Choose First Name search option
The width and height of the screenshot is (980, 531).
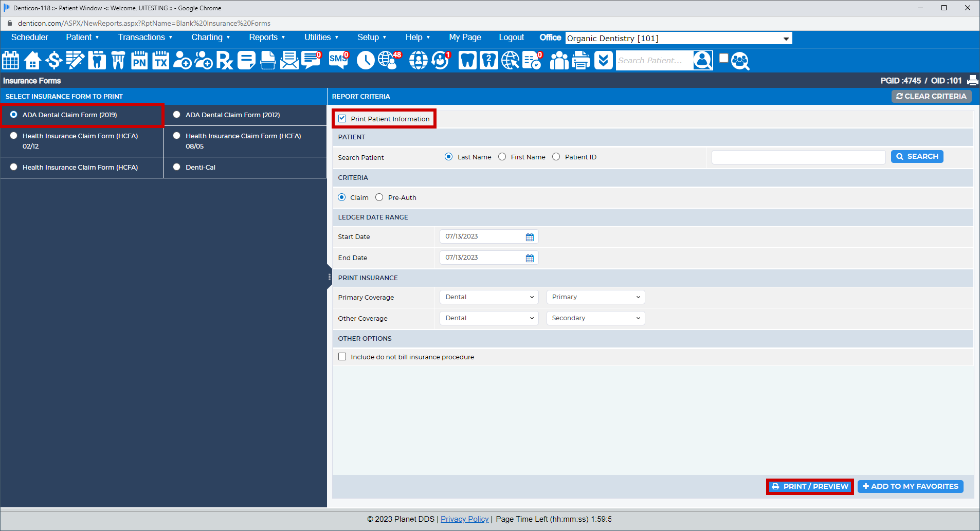pos(502,157)
